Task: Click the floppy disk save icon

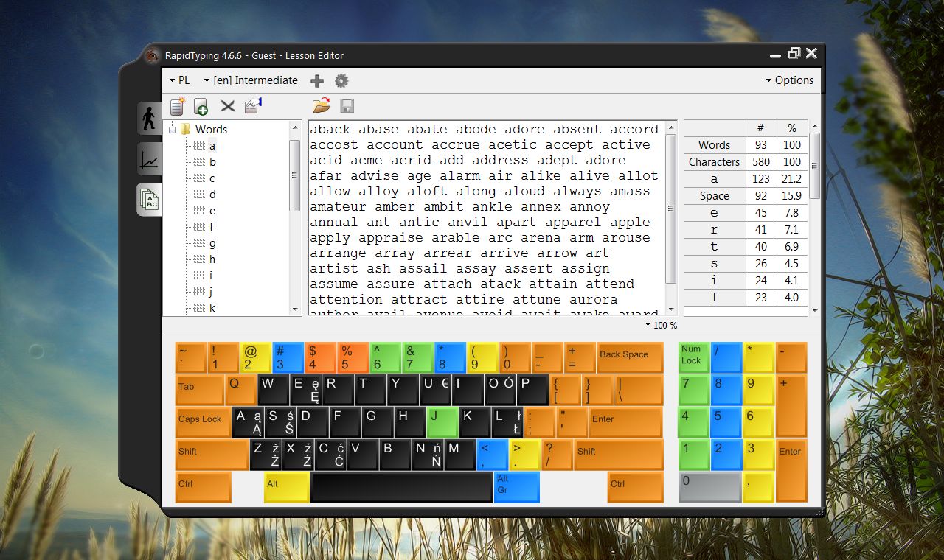Action: click(x=347, y=106)
